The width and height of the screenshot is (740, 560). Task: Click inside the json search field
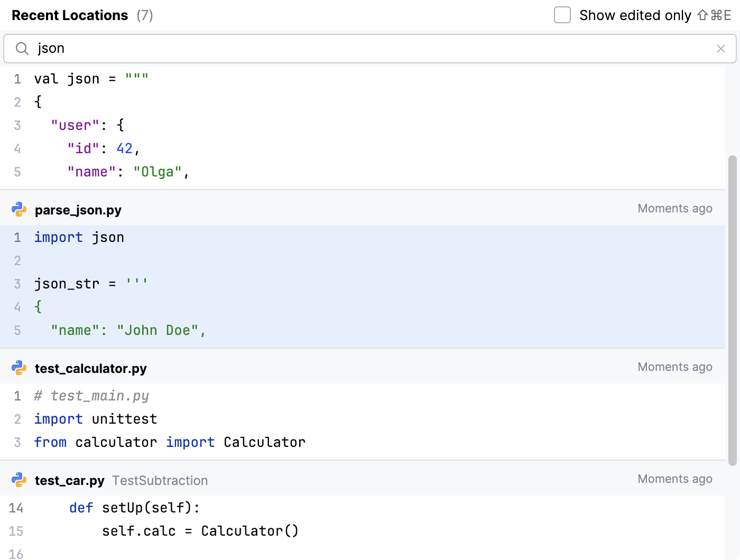(x=370, y=49)
